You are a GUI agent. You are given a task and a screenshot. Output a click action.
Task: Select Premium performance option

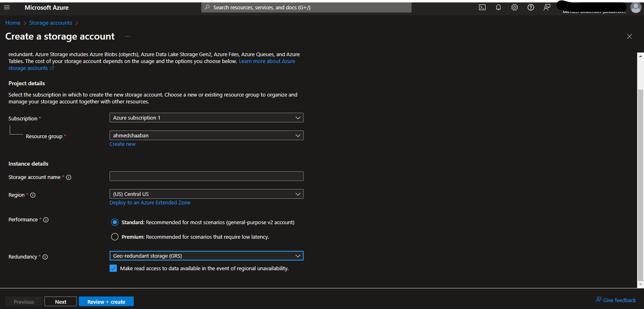pyautogui.click(x=115, y=237)
